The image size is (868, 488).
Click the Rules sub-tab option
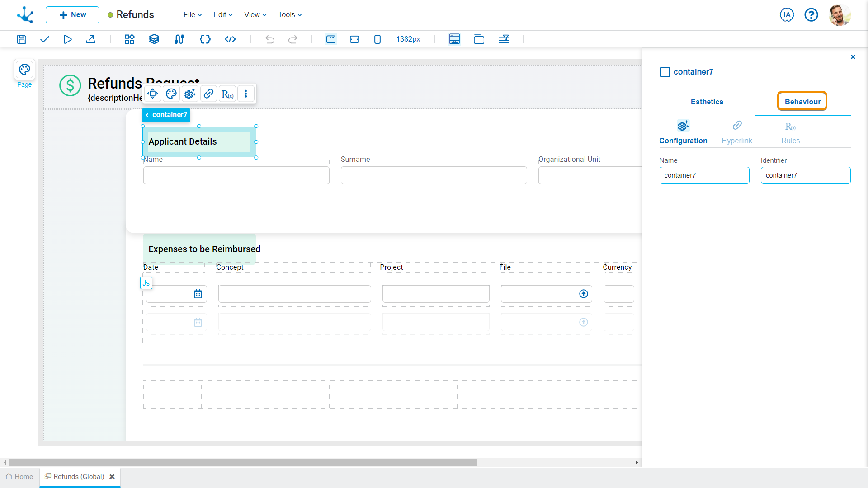790,132
